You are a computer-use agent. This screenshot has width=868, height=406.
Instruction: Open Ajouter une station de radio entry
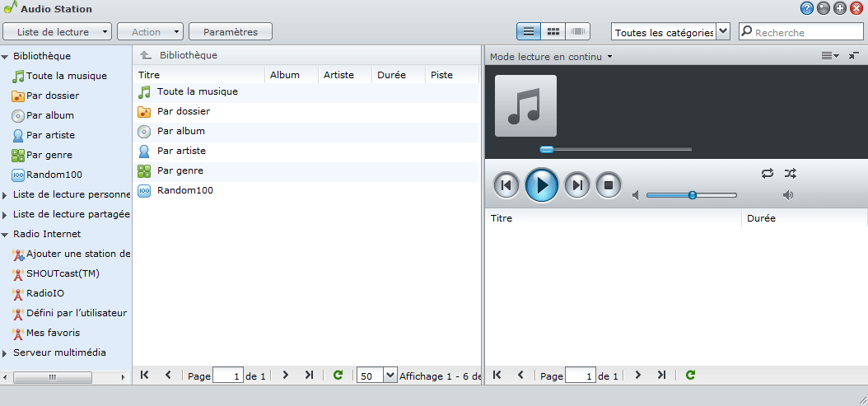pos(78,254)
